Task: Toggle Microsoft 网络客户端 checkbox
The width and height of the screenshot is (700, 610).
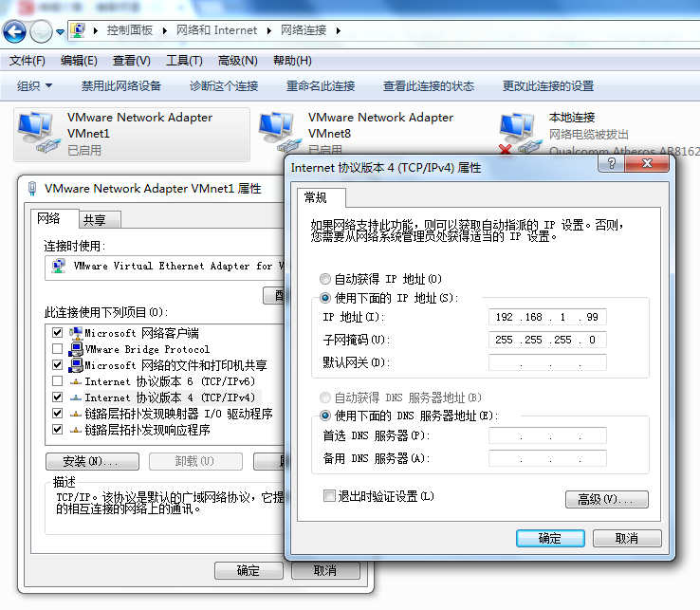Action: pyautogui.click(x=57, y=333)
